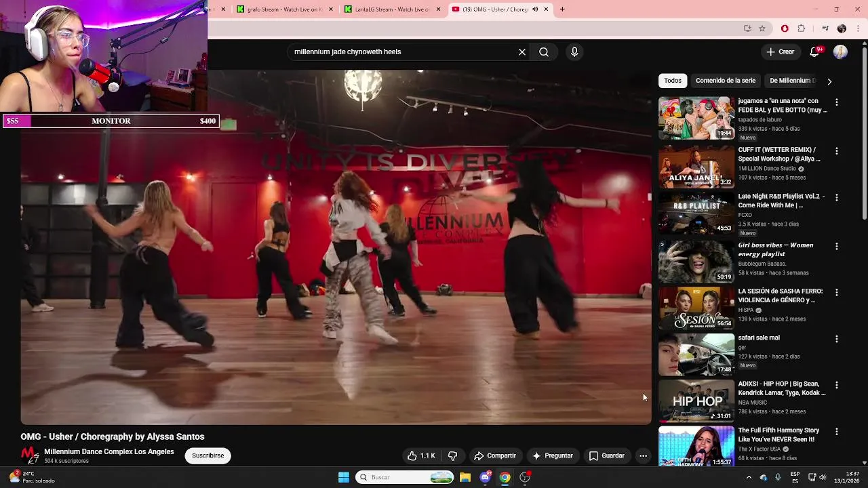868x488 pixels.
Task: Click the Windows taskbar Buscar box
Action: pos(405,477)
